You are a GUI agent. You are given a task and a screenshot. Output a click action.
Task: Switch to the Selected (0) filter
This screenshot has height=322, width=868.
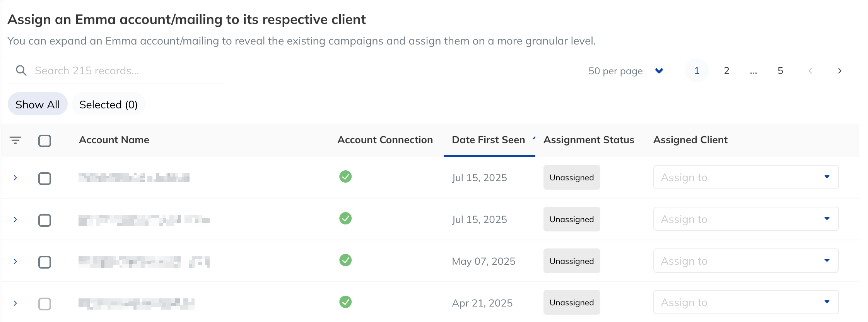[x=108, y=104]
